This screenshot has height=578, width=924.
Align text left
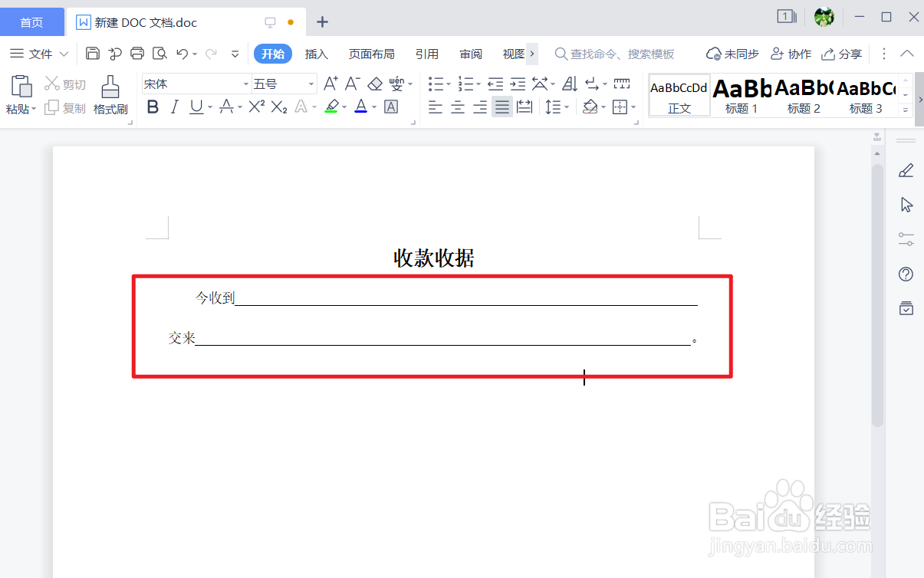pyautogui.click(x=436, y=107)
